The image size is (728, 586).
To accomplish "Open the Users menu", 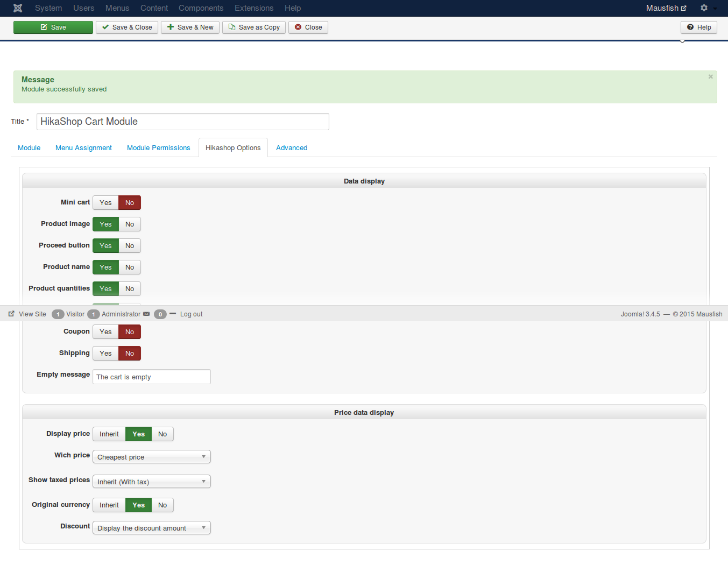I will click(x=84, y=8).
